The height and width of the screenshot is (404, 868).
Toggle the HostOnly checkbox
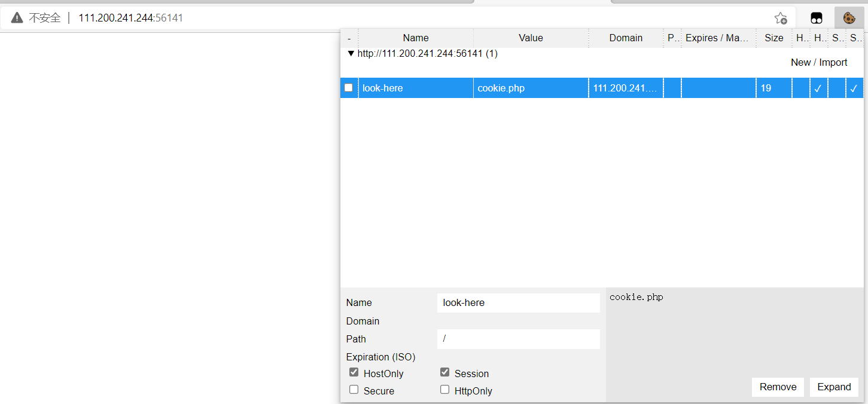coord(354,372)
